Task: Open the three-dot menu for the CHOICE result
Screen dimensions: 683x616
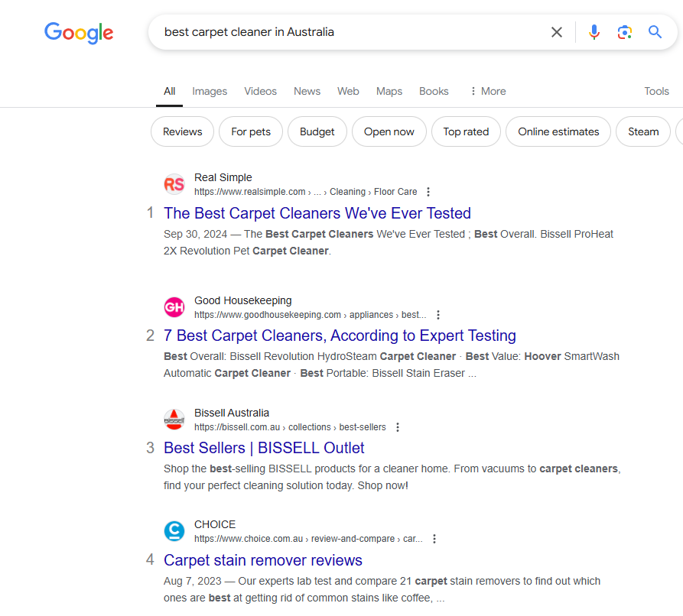Action: click(434, 539)
